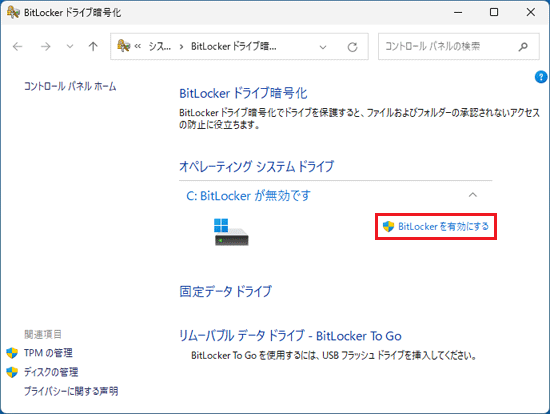The height and width of the screenshot is (414, 550).
Task: Click shield icon next to BitLocker を有効にする
Action: click(388, 227)
